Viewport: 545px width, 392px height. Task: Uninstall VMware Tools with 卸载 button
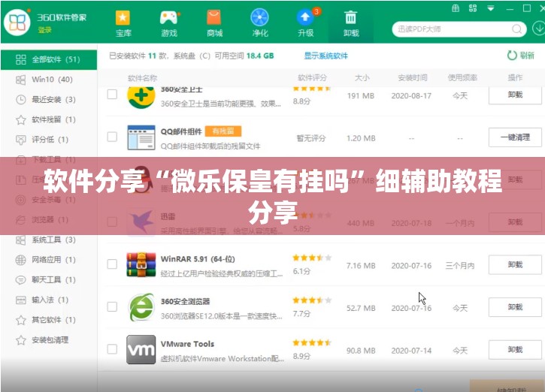click(515, 350)
